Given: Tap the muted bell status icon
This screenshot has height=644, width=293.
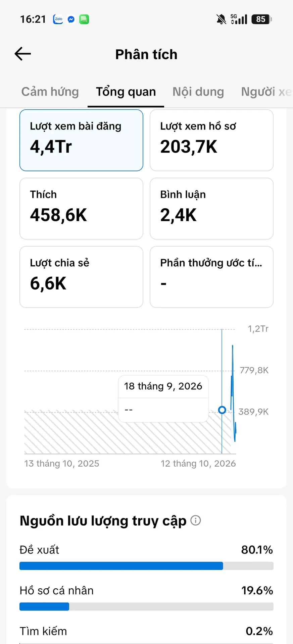Looking at the screenshot, I should pyautogui.click(x=221, y=19).
